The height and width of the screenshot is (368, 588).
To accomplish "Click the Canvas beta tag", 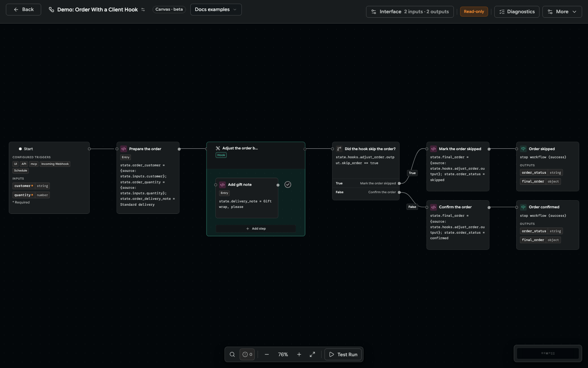I will [x=169, y=10].
